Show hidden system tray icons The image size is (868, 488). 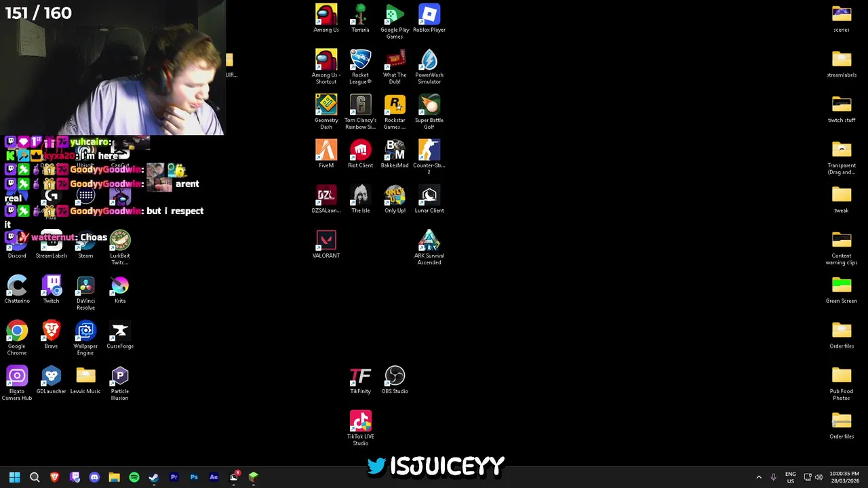click(x=759, y=477)
